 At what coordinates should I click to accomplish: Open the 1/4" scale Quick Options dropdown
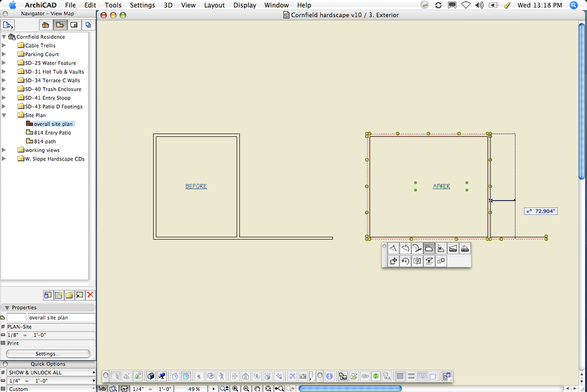tap(51, 381)
